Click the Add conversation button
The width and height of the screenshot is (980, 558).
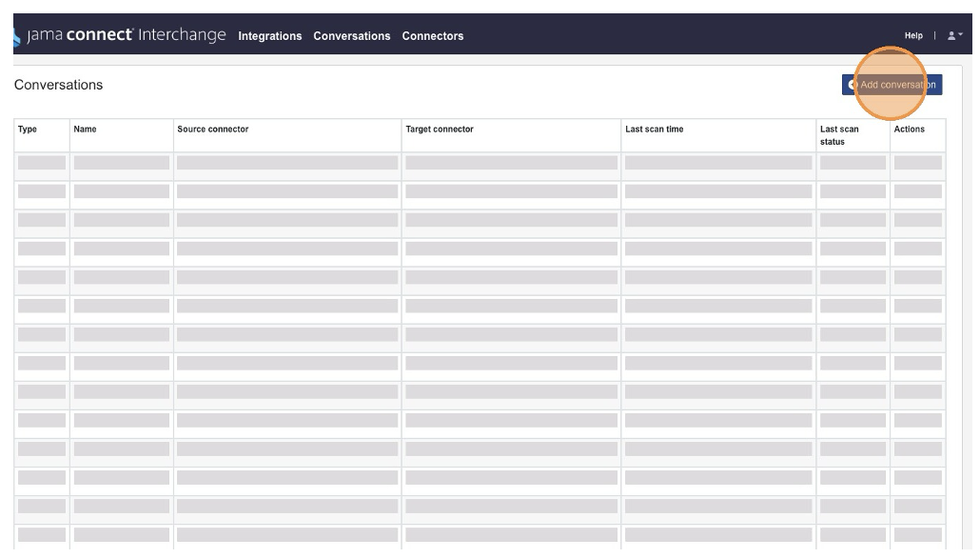click(x=892, y=85)
